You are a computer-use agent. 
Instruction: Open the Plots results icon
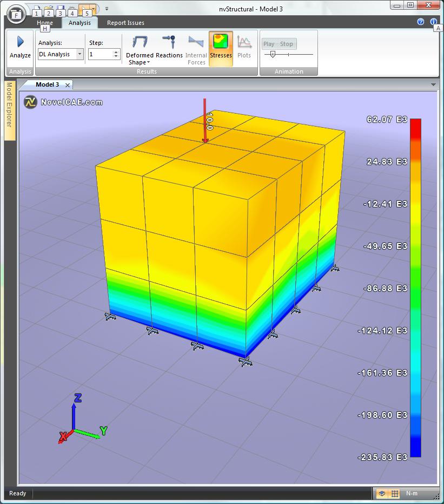pyautogui.click(x=244, y=48)
